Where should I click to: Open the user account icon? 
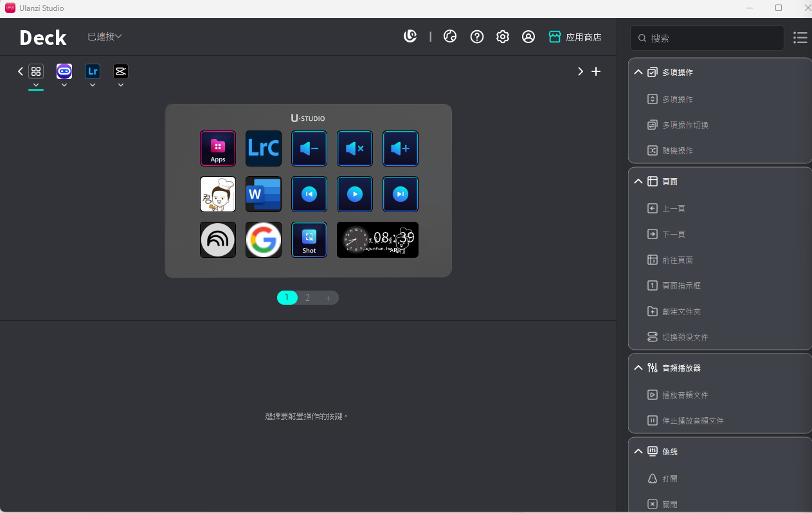pyautogui.click(x=528, y=37)
